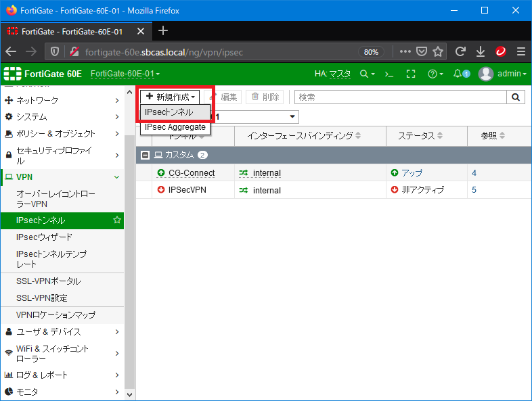
Task: Click the insecure connection lock icon
Action: tap(74, 51)
